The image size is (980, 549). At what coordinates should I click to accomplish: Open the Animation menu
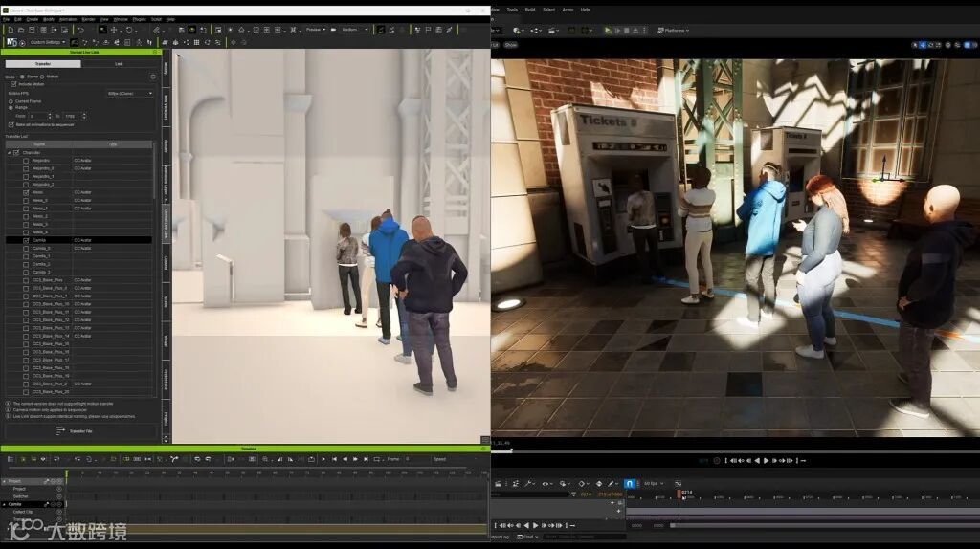(x=67, y=19)
